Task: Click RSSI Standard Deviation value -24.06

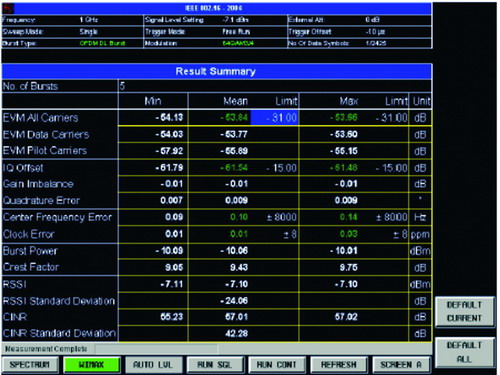Action: coord(234,301)
